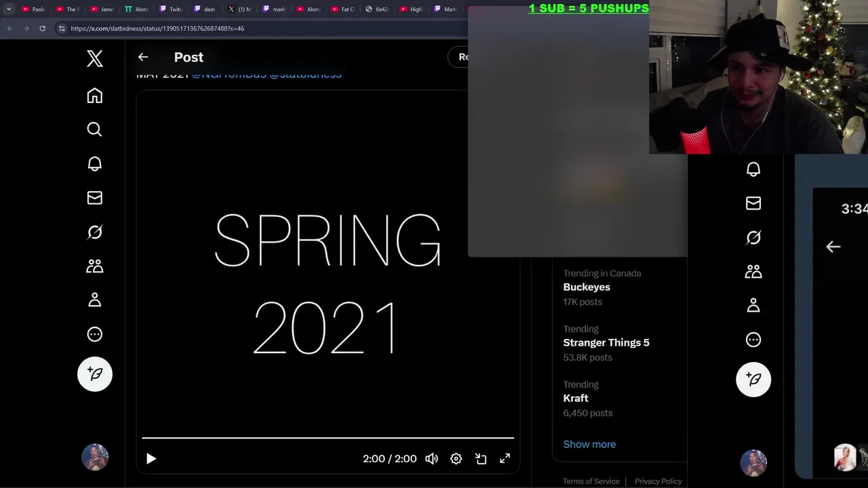The width and height of the screenshot is (868, 488).
Task: Switch to the High YouTube tab
Action: 412,9
